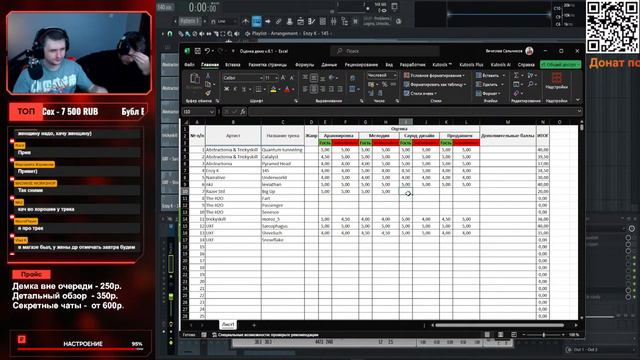Screen dimensions: 640x360
Task: Toggle underline formatting
Action: (x=244, y=89)
